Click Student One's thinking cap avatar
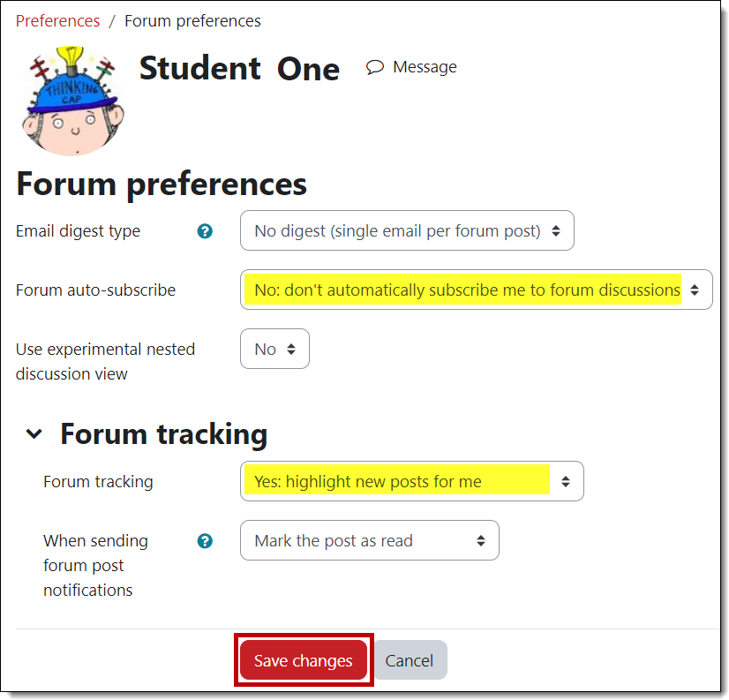 click(x=72, y=101)
